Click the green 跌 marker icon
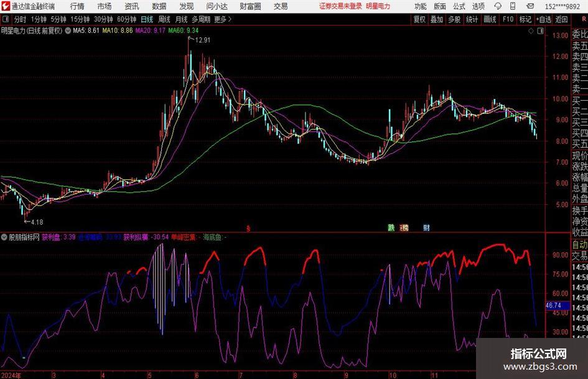This screenshot has width=588, height=379. point(391,227)
